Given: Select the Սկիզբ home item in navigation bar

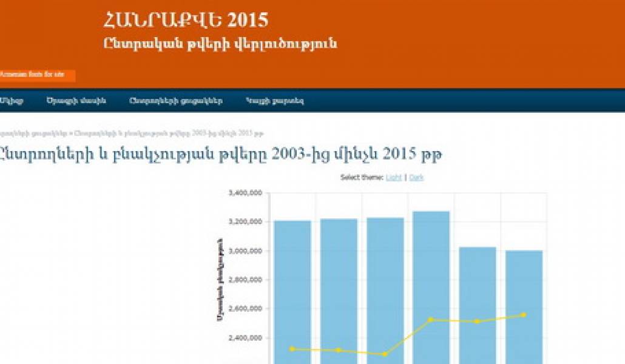Looking at the screenshot, I should 11,101.
